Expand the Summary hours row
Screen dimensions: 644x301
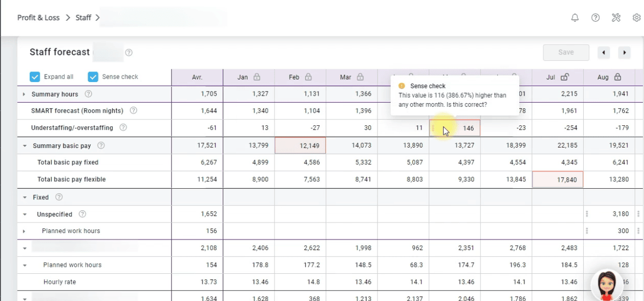24,94
